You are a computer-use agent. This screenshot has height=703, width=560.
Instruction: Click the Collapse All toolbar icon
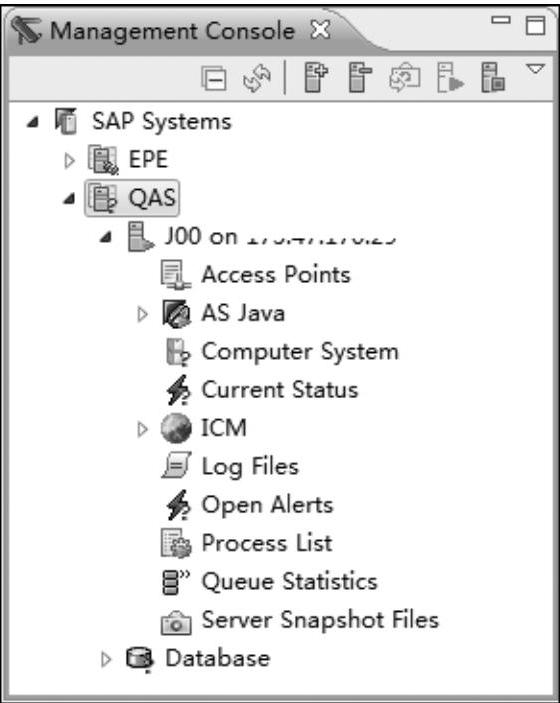click(x=214, y=79)
